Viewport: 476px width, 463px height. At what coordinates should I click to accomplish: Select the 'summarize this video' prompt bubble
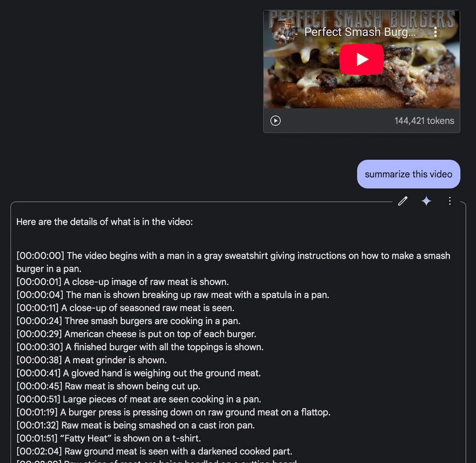point(408,174)
